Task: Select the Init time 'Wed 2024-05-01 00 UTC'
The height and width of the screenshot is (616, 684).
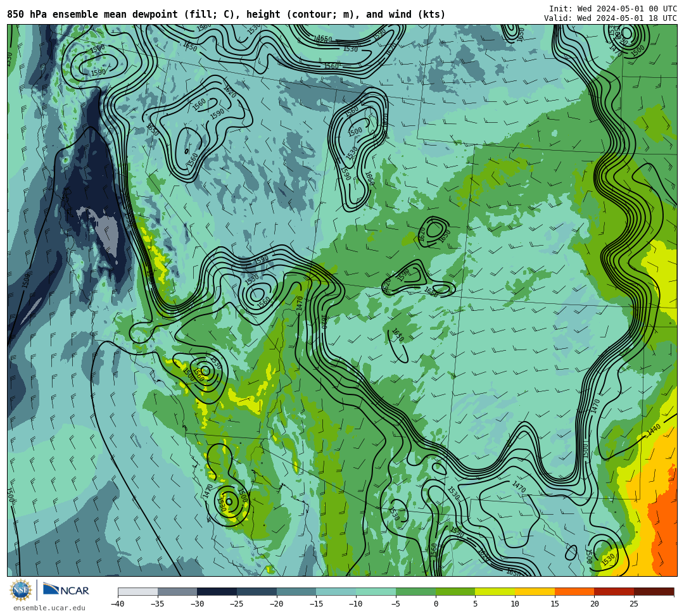Action: 627,9
